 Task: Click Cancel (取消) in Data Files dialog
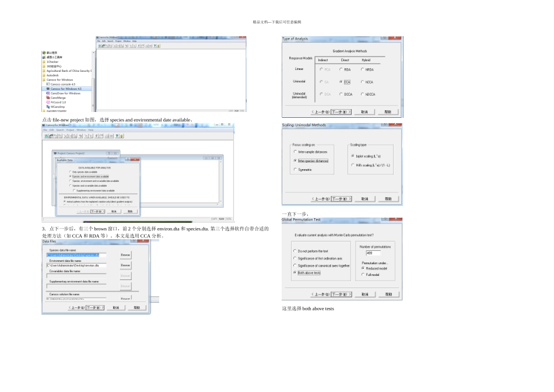pos(116,307)
